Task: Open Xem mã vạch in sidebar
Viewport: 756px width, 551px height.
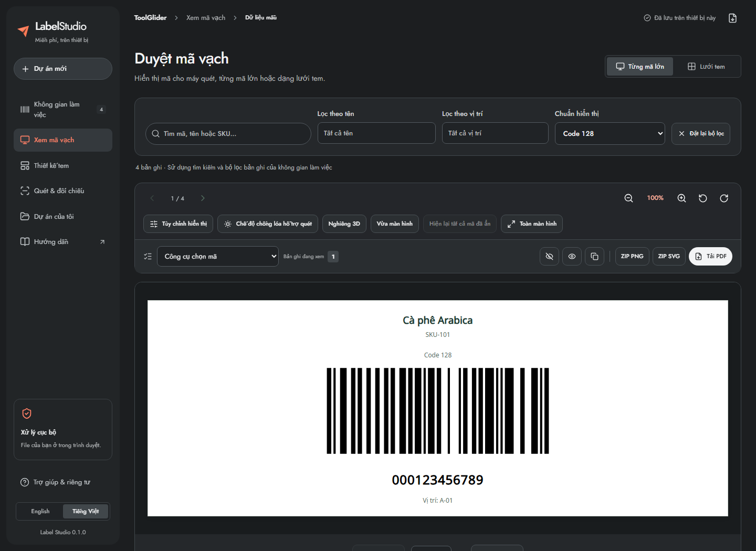Action: (63, 140)
